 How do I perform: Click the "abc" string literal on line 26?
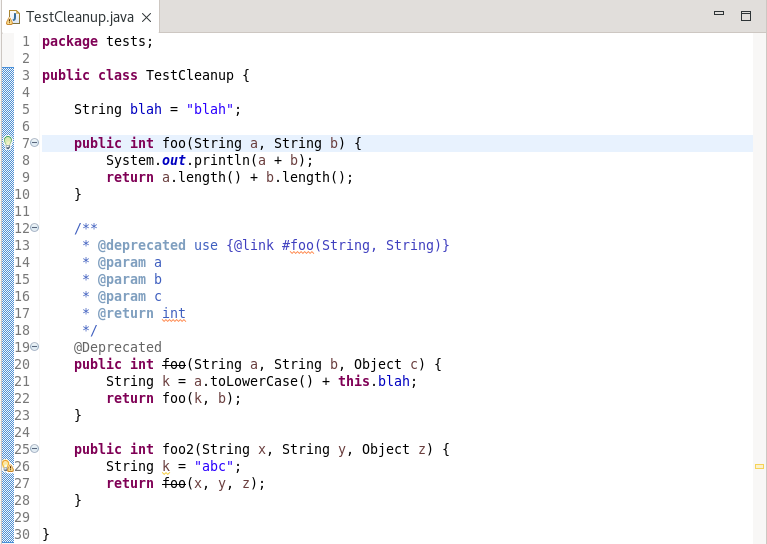[214, 466]
